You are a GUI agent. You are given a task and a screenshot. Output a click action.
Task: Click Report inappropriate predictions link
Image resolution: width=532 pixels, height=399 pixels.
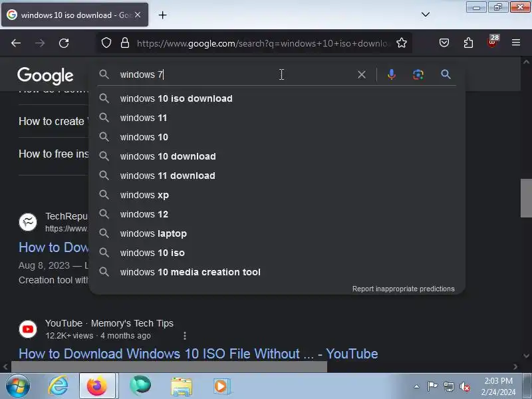[x=403, y=289]
